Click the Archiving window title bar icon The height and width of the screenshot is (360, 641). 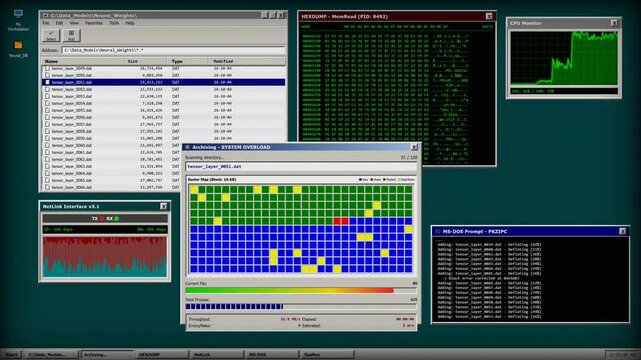click(x=188, y=147)
